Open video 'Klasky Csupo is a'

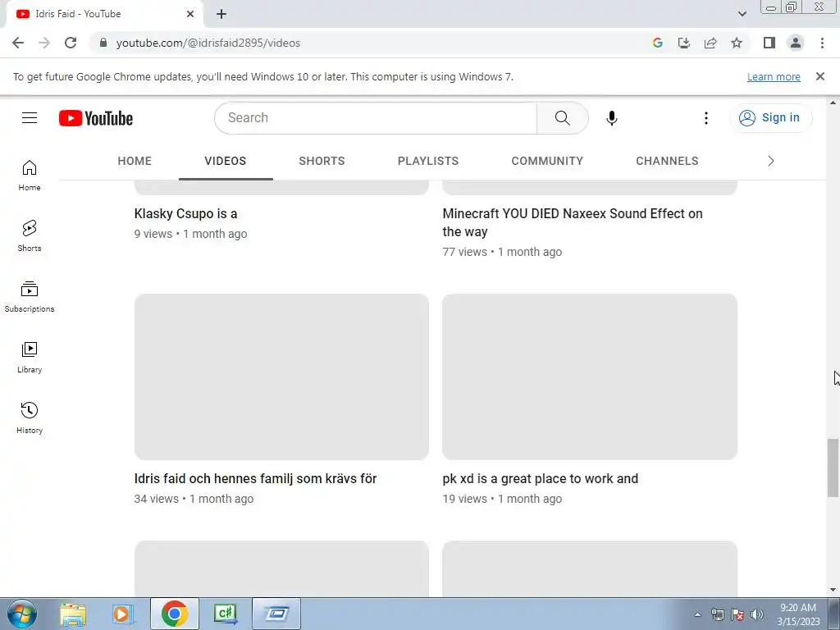[185, 214]
